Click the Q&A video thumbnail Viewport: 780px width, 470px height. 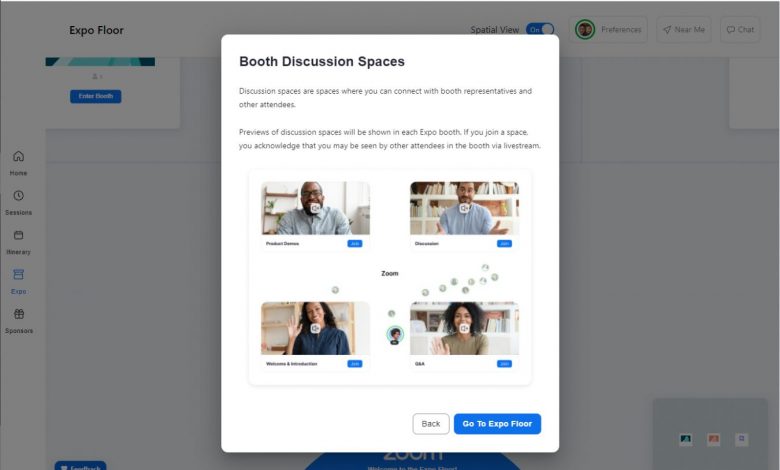click(x=464, y=328)
